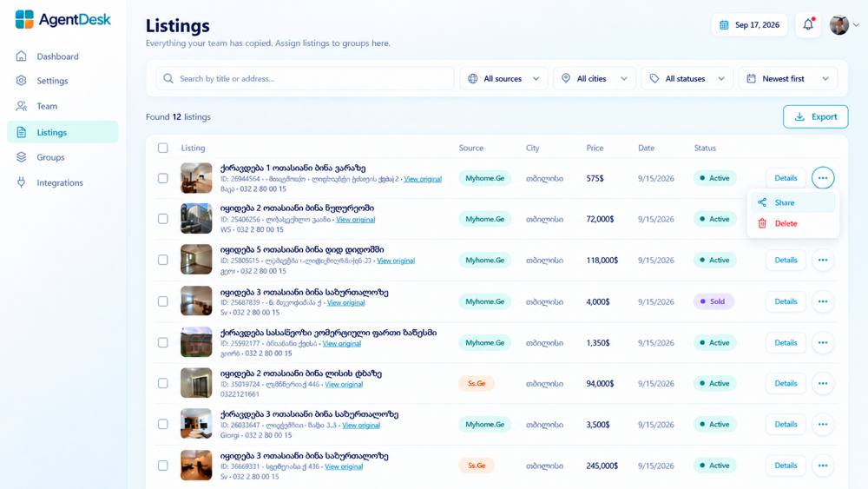
Task: Check the box for the 118,000$ listing
Action: (163, 260)
